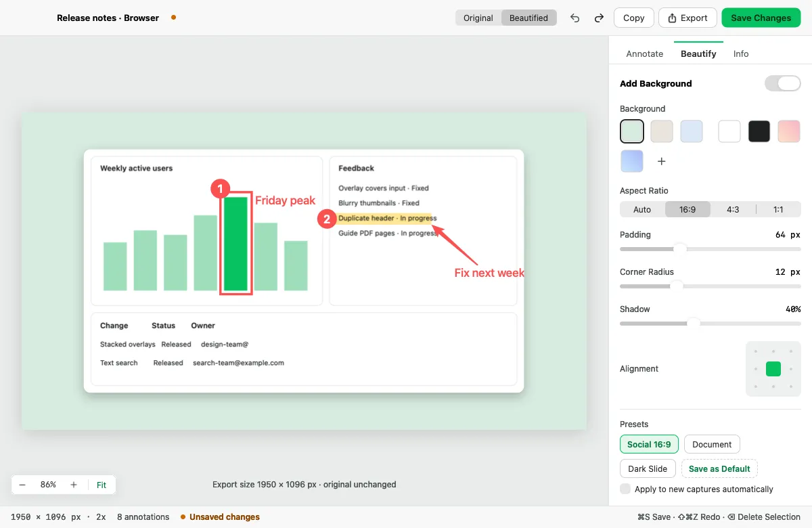
Task: Toggle the Add Background switch
Action: pyautogui.click(x=783, y=83)
